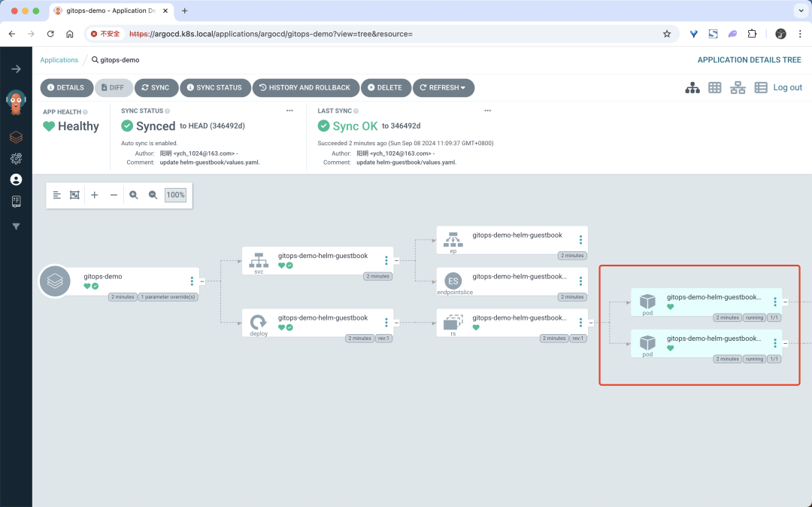The width and height of the screenshot is (812, 507).
Task: Open Settings gears icon in sidebar
Action: pyautogui.click(x=16, y=159)
